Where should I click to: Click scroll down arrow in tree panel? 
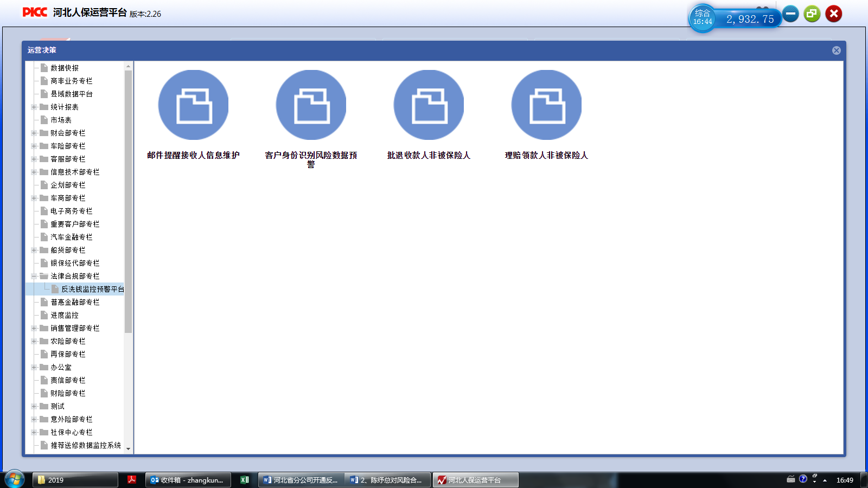(129, 448)
